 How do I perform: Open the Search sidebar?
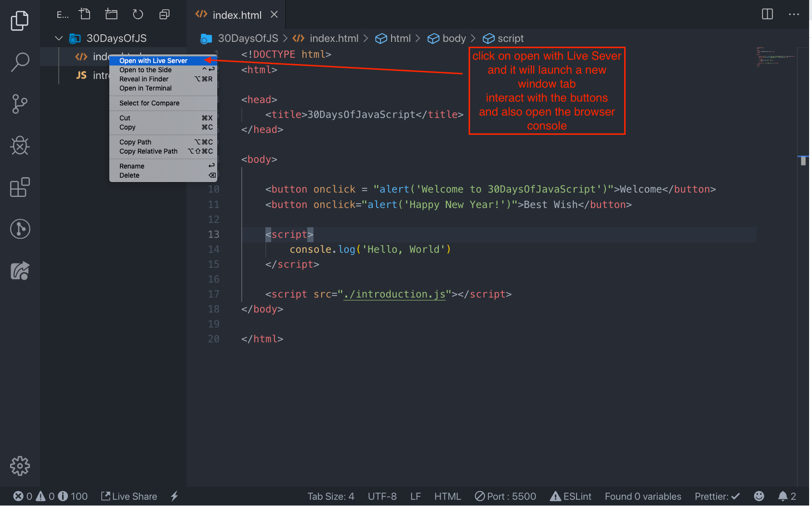[20, 62]
